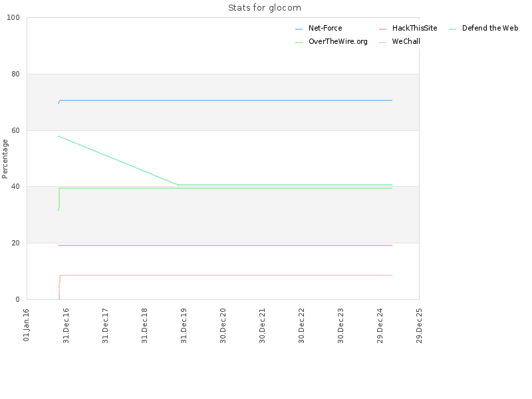Click the 31.Dec.19 x-axis date label
Viewport: 532px width, 399px height.
pyautogui.click(x=184, y=326)
